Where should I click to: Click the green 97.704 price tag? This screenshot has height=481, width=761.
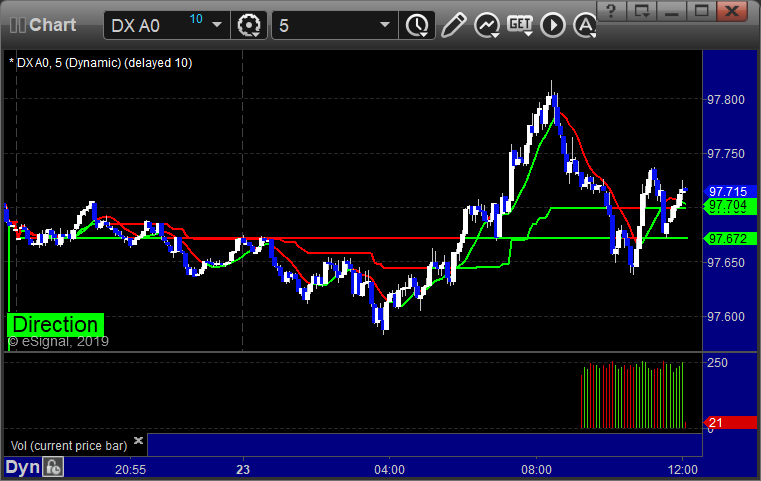click(729, 206)
